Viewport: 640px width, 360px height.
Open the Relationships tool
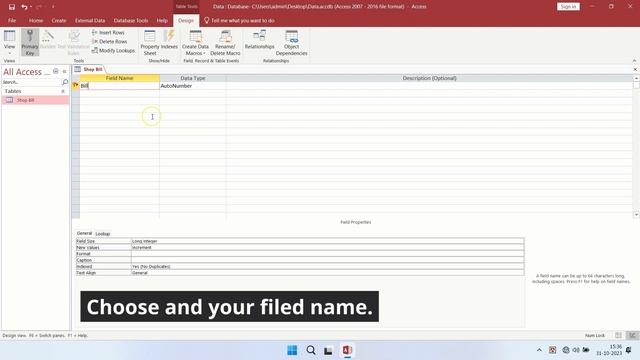[260, 40]
